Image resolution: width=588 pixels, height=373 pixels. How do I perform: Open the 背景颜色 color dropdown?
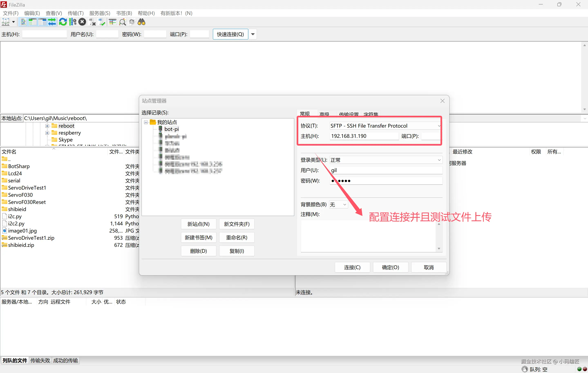tap(338, 204)
